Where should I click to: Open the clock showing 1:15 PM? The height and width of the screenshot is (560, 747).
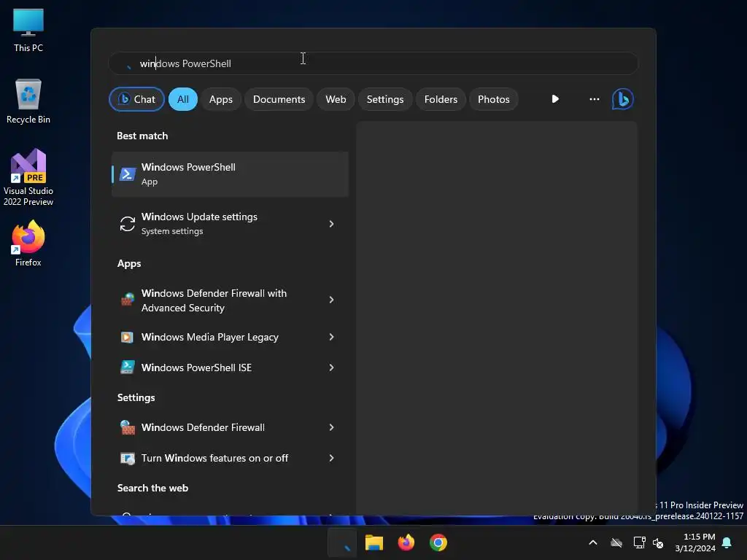pyautogui.click(x=695, y=542)
